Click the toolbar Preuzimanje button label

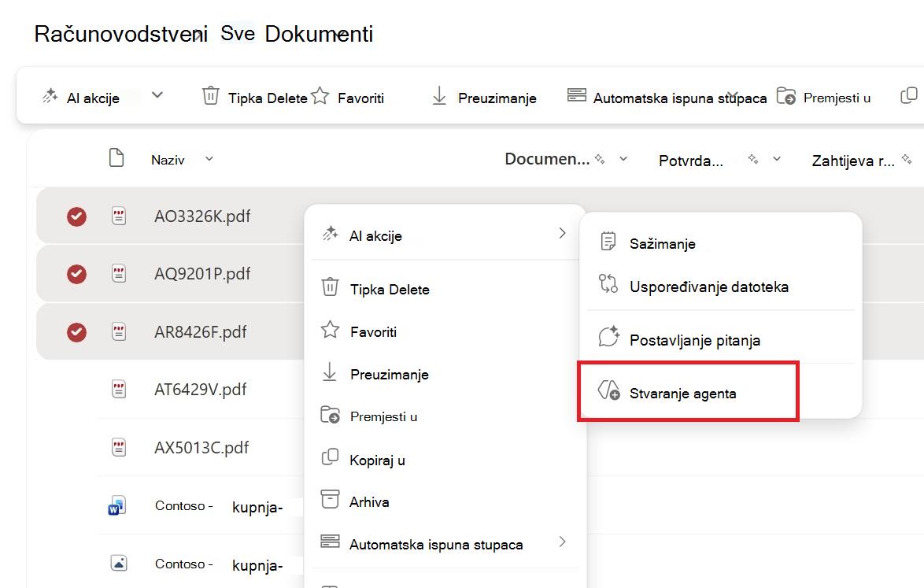coord(497,98)
